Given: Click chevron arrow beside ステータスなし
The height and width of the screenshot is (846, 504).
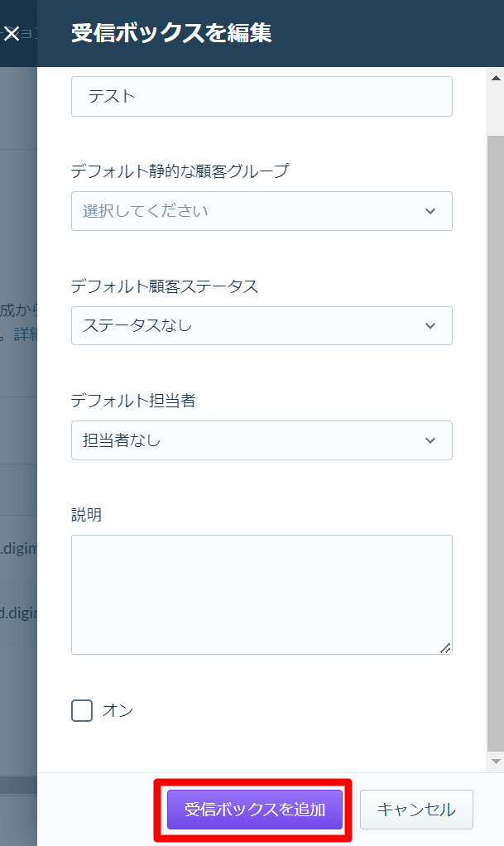Looking at the screenshot, I should tap(430, 326).
